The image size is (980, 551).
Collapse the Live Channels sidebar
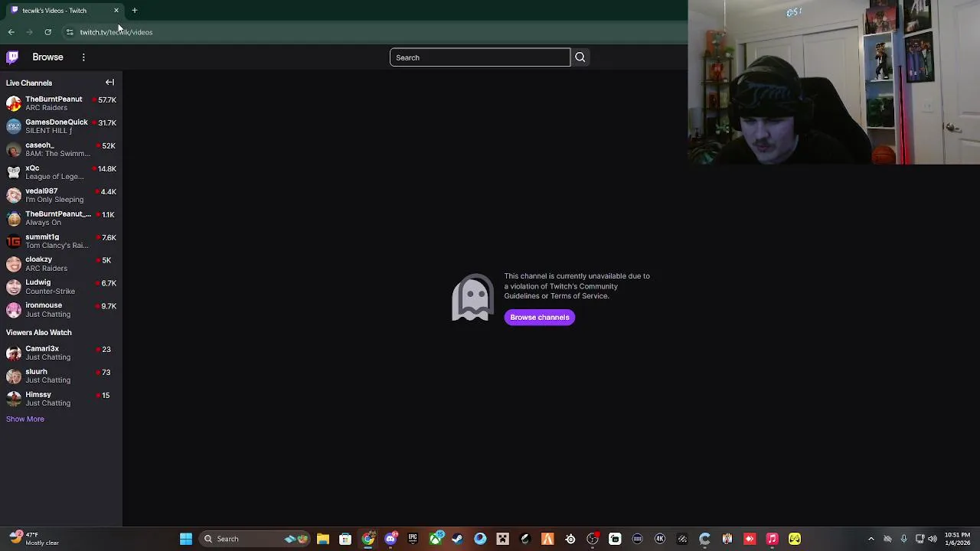[109, 83]
